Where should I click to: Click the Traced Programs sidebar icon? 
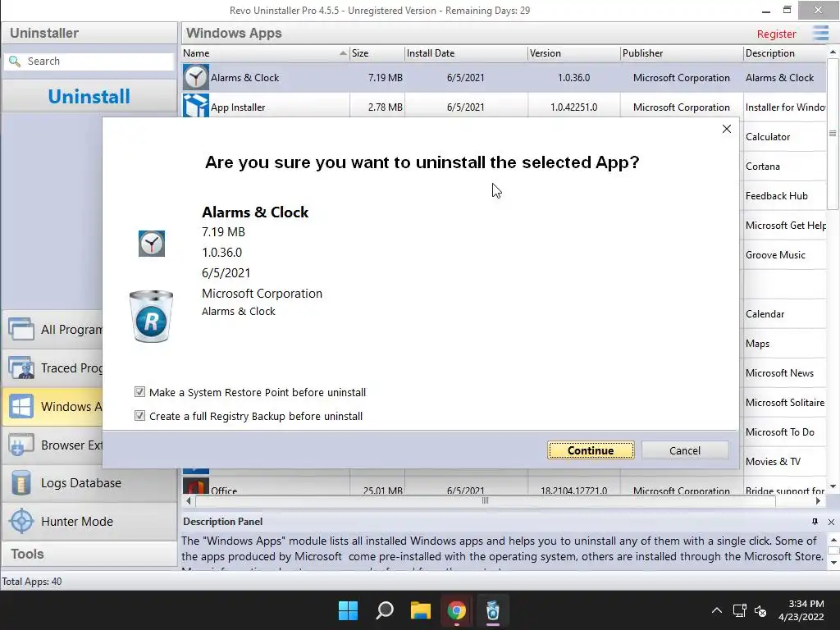tap(21, 367)
